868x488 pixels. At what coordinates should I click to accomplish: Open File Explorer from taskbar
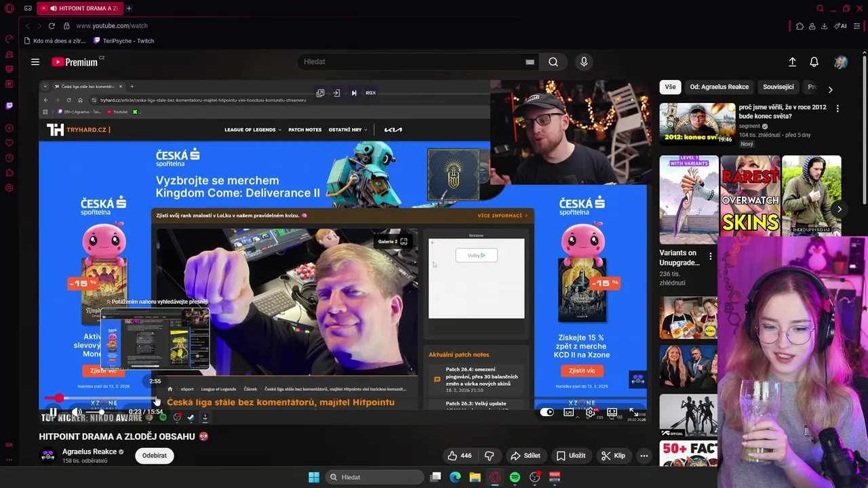click(475, 477)
